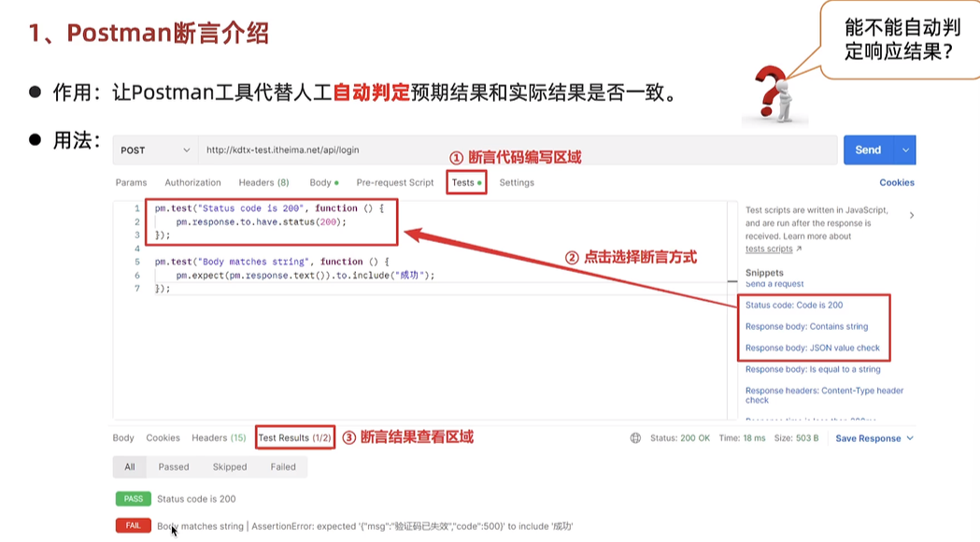The height and width of the screenshot is (542, 980).
Task: Collapse the snippets side panel chevron
Action: pyautogui.click(x=912, y=215)
